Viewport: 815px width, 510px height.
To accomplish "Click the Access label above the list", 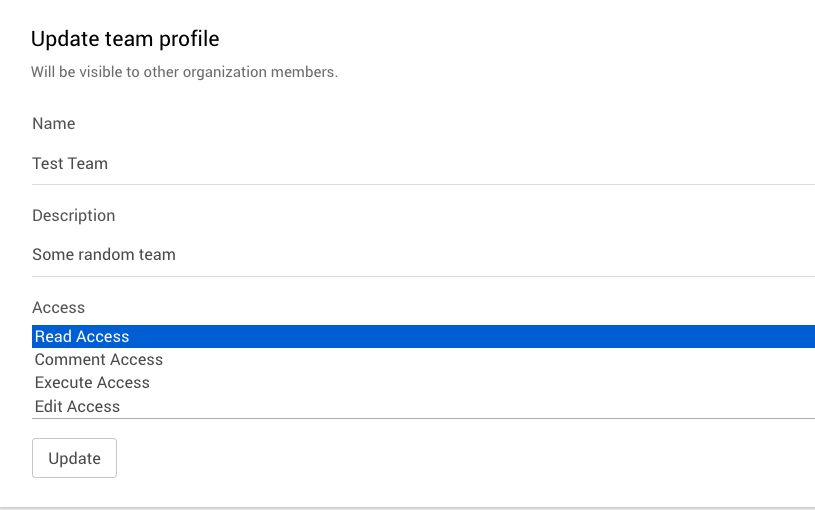I will (58, 308).
